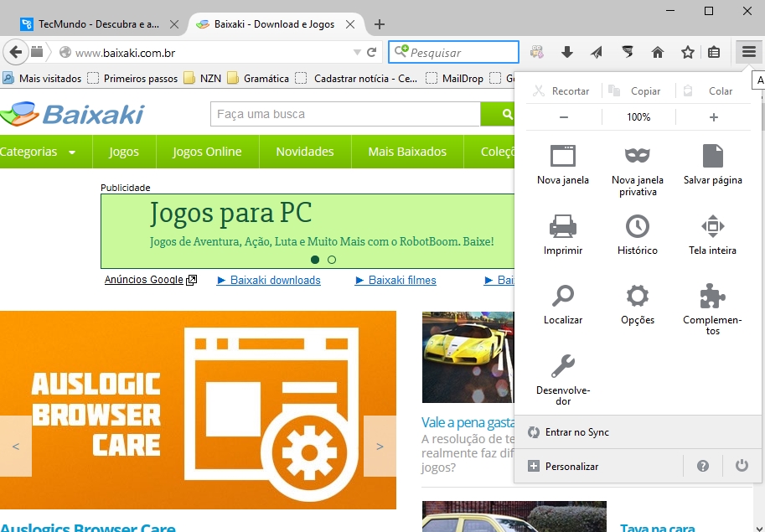The width and height of the screenshot is (765, 532).
Task: Open Histórico clock icon
Action: point(638,235)
